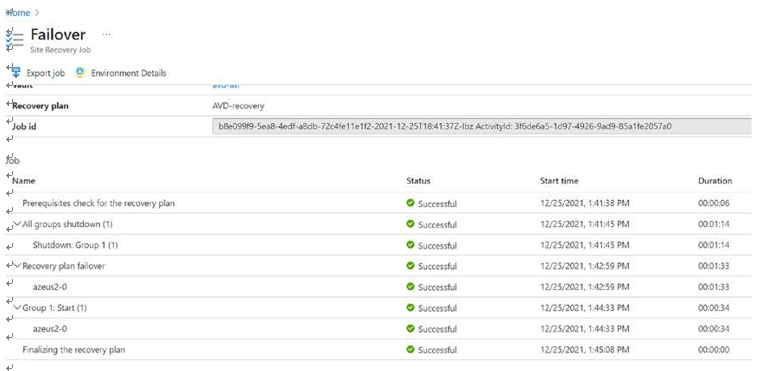Open Environment Details
This screenshot has height=371, width=759.
(129, 73)
